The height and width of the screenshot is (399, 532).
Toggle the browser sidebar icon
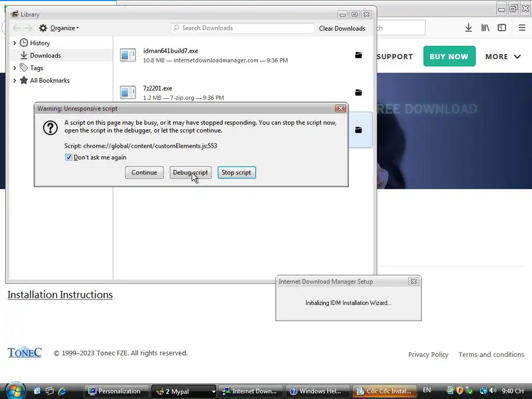pos(502,28)
